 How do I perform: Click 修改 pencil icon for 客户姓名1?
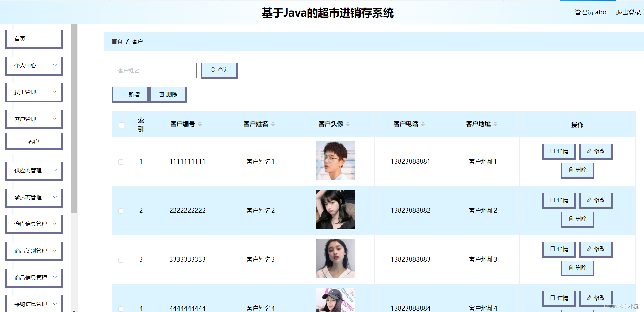(x=590, y=151)
